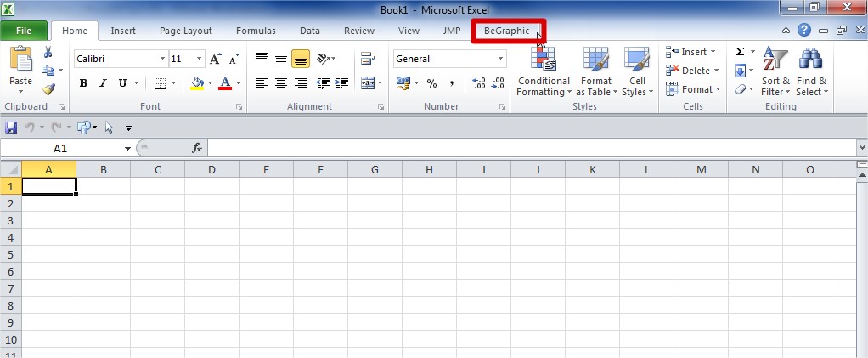Apply the yellow fill color swatch

coord(197,83)
